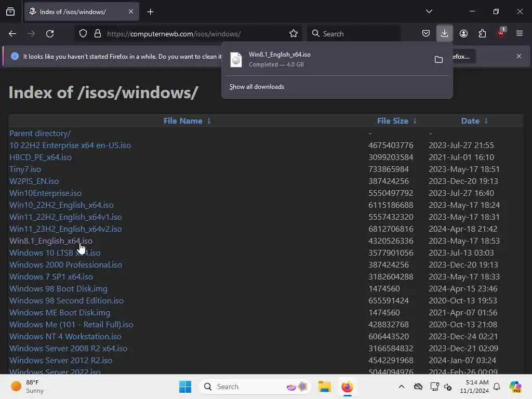Viewport: 532px width, 399px height.
Task: Reload the current page
Action: [x=50, y=34]
